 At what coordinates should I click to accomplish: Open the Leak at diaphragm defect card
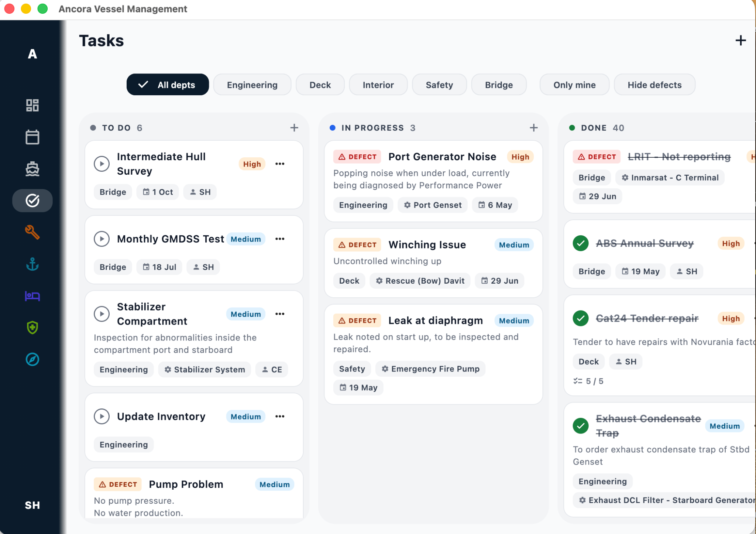pyautogui.click(x=433, y=355)
